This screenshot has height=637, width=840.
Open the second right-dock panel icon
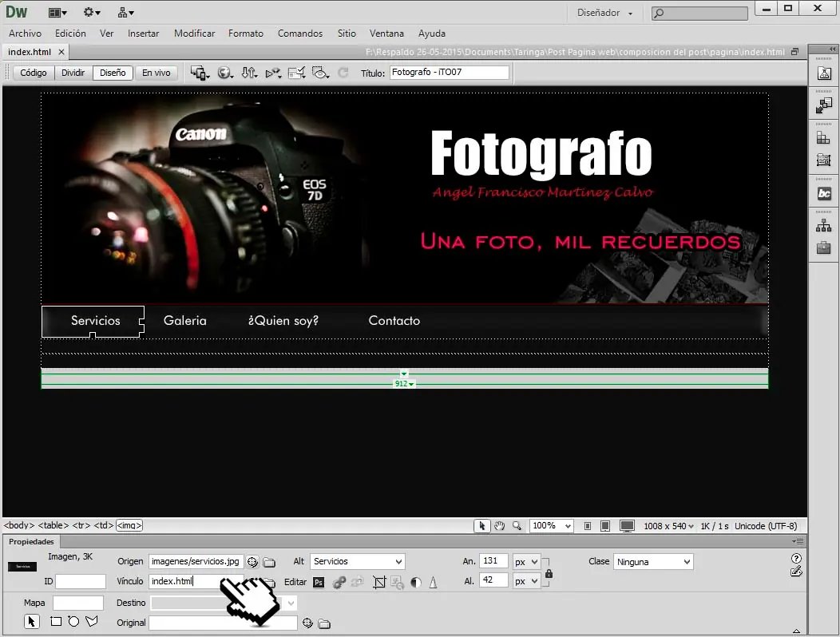tap(824, 105)
